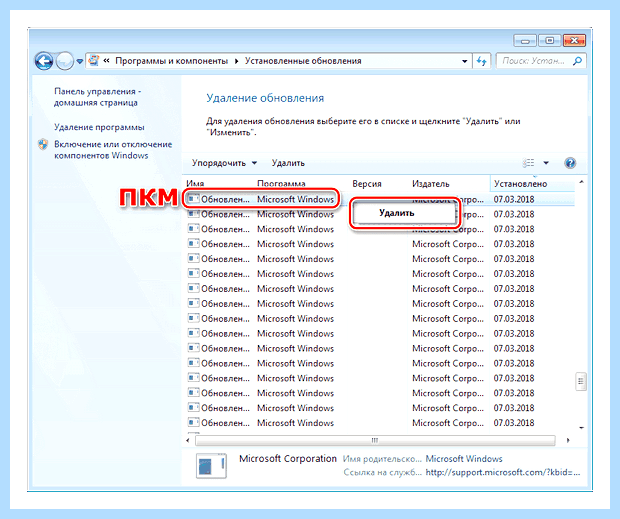This screenshot has height=519, width=620.
Task: Click scroll down arrow of the list
Action: tap(581, 428)
